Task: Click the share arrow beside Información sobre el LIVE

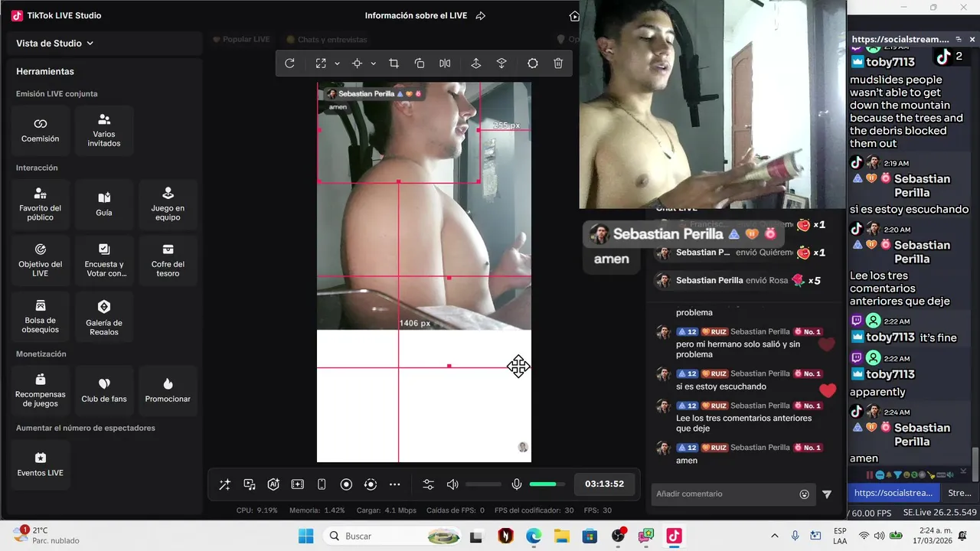Action: (x=481, y=15)
